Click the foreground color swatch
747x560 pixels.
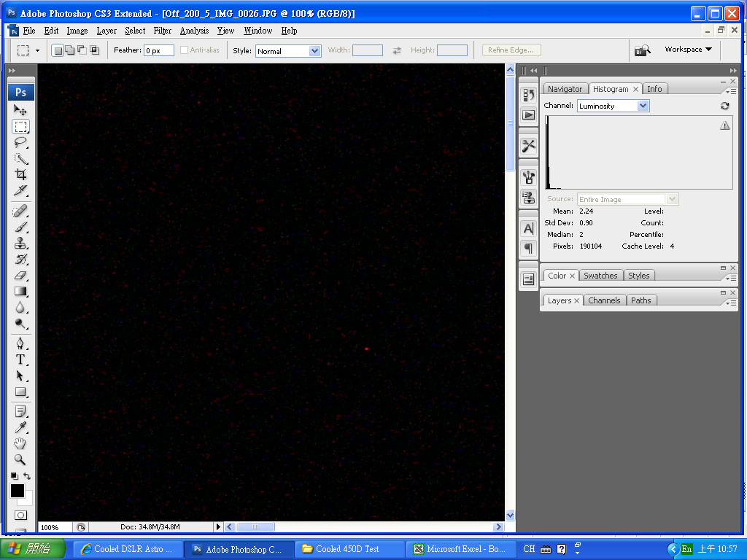click(x=17, y=491)
